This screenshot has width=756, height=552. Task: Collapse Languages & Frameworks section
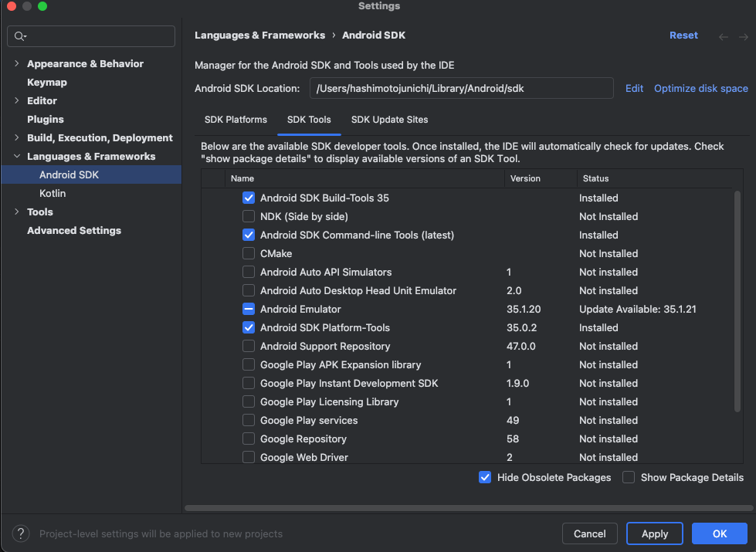click(x=17, y=156)
